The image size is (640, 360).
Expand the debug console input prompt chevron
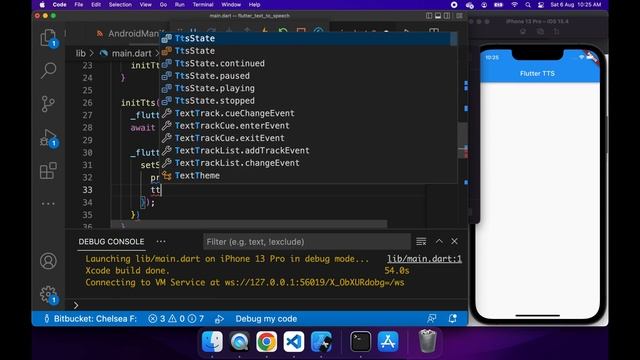pos(76,305)
